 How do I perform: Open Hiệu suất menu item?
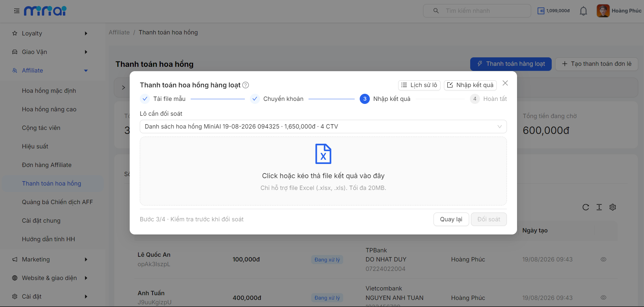pos(35,146)
